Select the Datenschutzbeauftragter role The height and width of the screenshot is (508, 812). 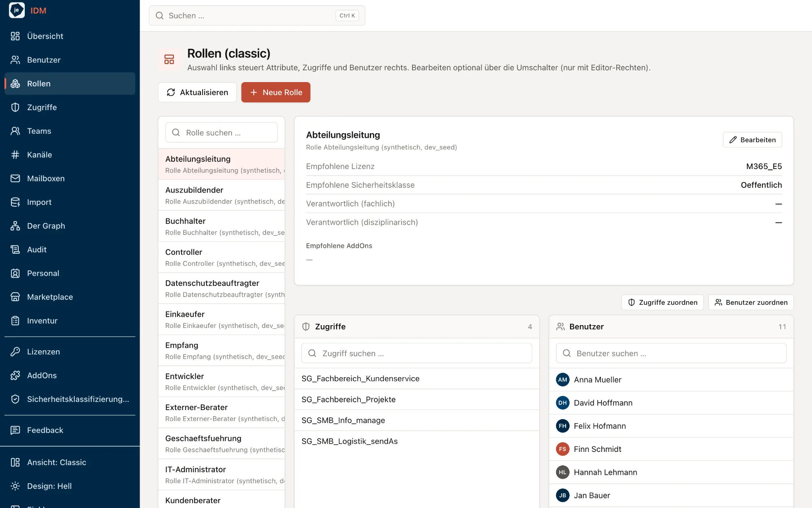coord(222,288)
